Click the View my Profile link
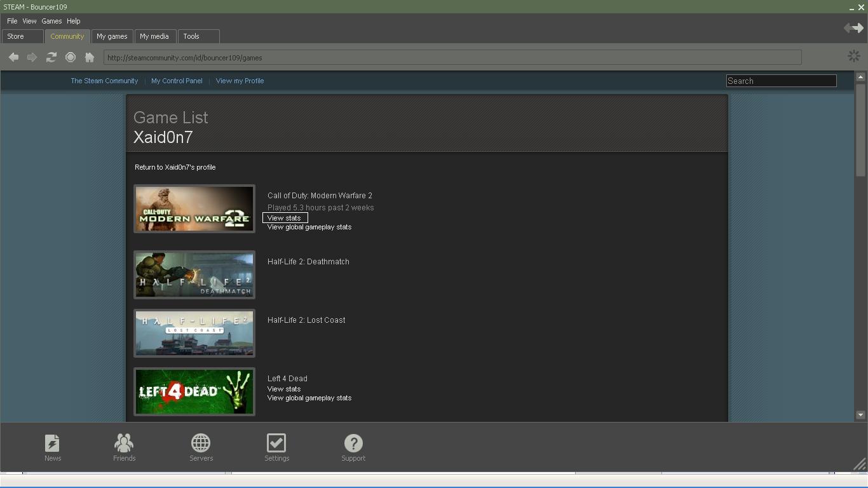Viewport: 868px width, 488px height. coord(240,81)
